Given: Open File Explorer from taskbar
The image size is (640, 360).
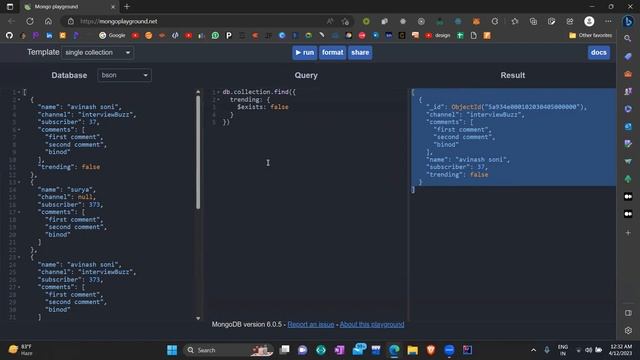Looking at the screenshot, I should click(413, 350).
